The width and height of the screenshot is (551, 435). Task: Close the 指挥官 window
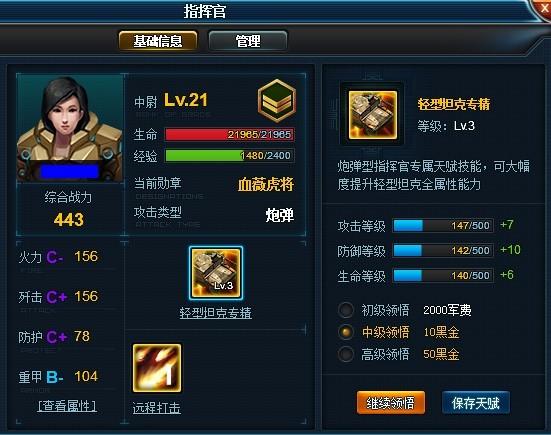coord(544,8)
